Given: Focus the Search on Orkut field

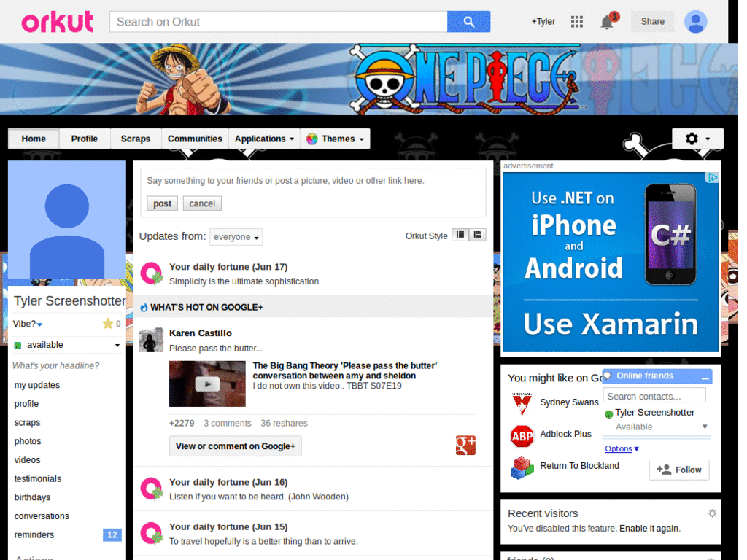Looking at the screenshot, I should click(x=279, y=22).
